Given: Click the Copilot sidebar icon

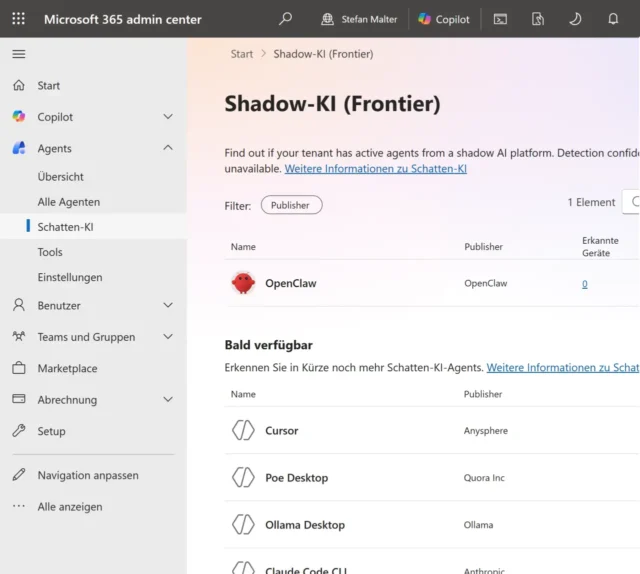Looking at the screenshot, I should [19, 116].
